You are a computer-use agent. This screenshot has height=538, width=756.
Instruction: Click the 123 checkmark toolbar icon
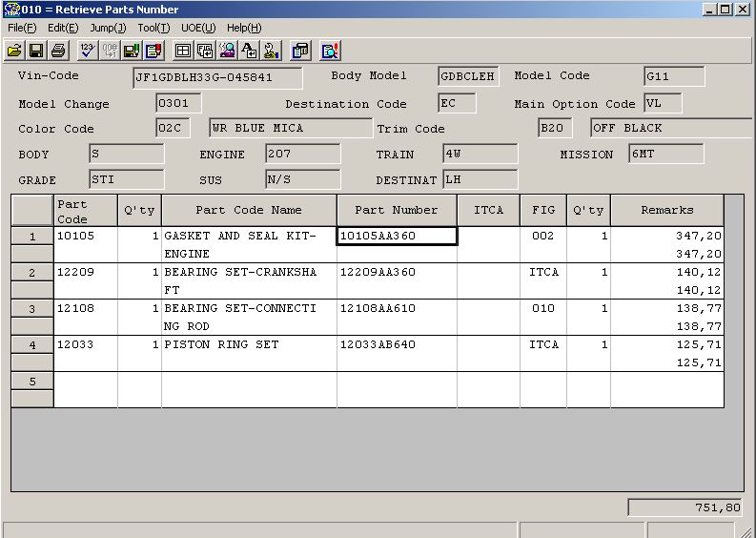tap(87, 51)
